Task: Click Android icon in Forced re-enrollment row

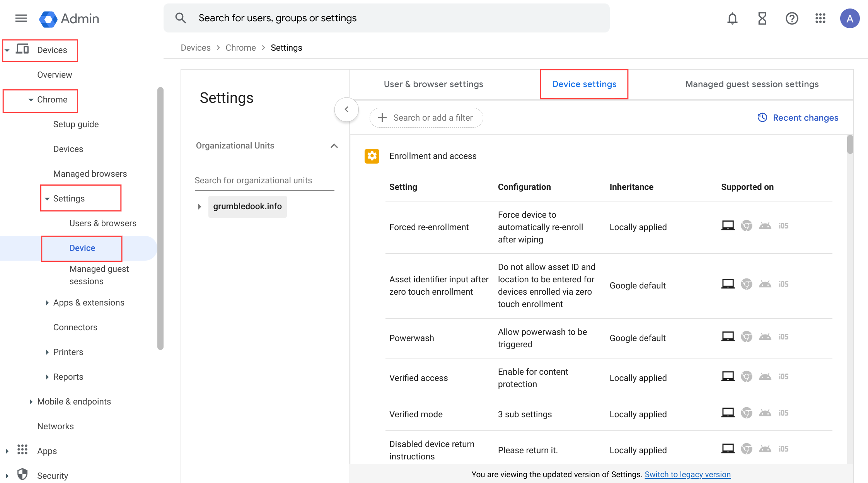Action: [765, 225]
